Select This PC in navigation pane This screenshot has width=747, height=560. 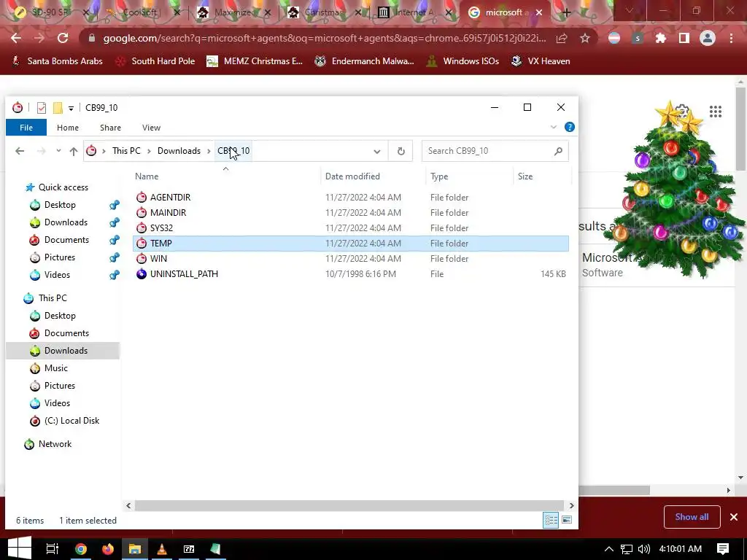(x=53, y=298)
